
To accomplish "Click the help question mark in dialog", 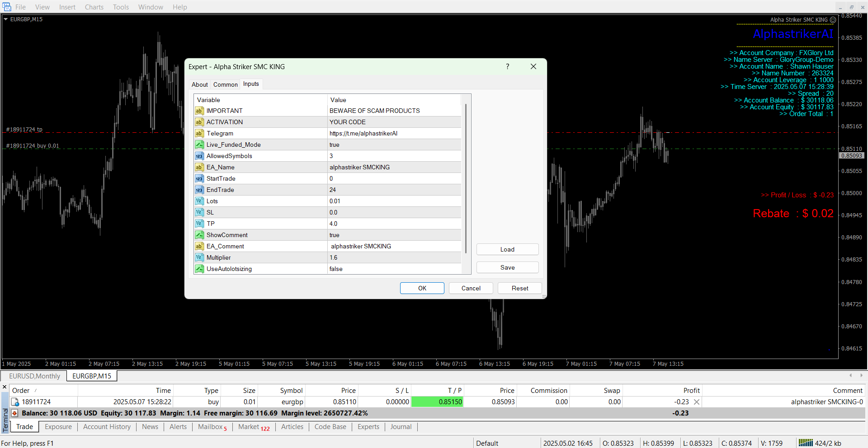I will (508, 66).
